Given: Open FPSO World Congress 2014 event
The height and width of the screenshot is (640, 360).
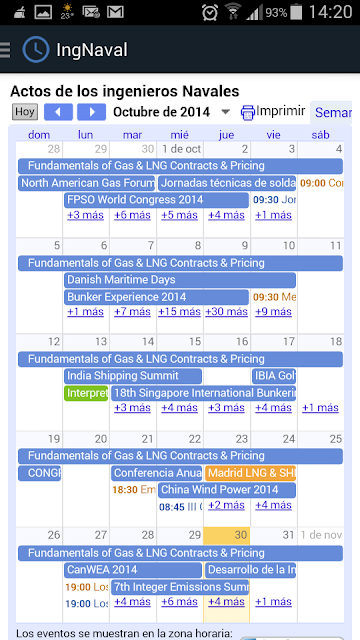Looking at the screenshot, I should pyautogui.click(x=156, y=200).
